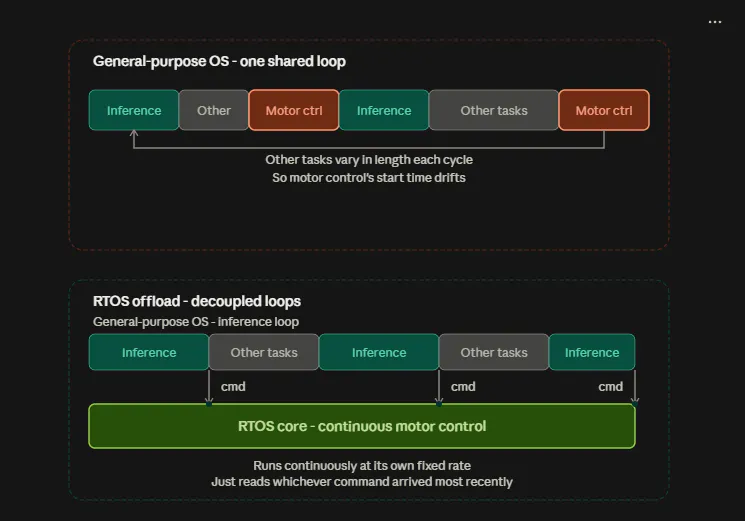Click the last Motor ctrl block in the shared loop
The width and height of the screenshot is (745, 521).
604,110
